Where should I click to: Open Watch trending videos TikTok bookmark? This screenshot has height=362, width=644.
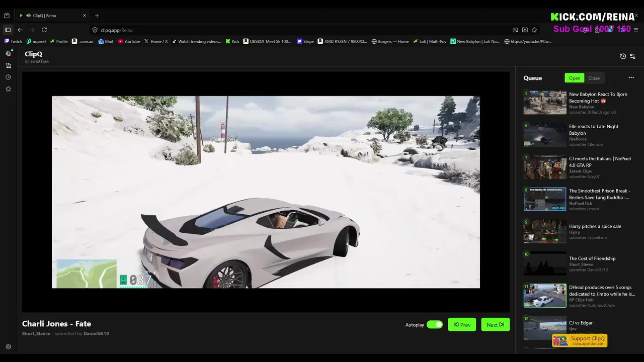click(x=197, y=41)
